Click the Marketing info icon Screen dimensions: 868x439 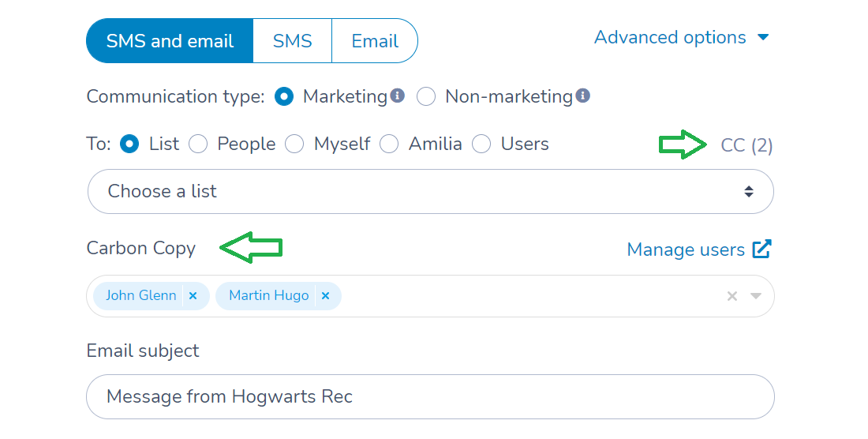(398, 96)
